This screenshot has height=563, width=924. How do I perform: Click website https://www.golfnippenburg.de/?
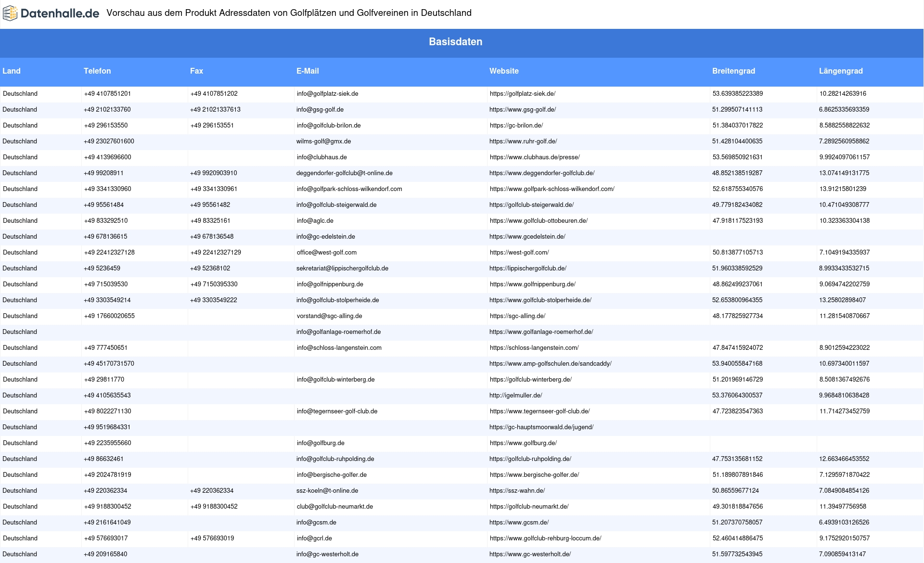point(533,284)
